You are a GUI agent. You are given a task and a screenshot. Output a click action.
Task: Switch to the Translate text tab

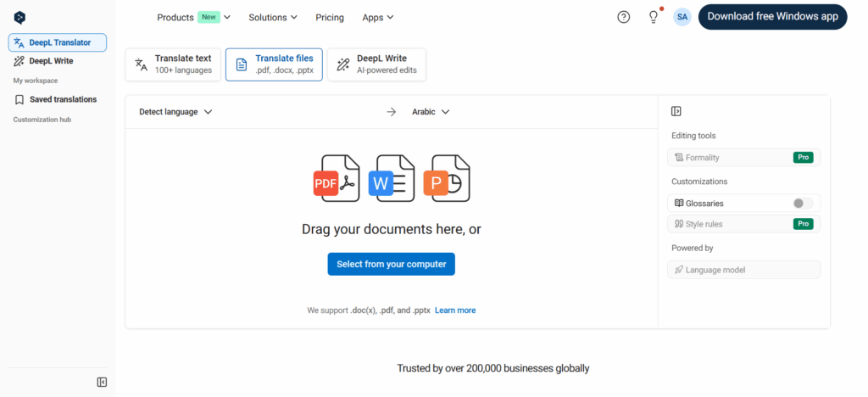point(173,64)
